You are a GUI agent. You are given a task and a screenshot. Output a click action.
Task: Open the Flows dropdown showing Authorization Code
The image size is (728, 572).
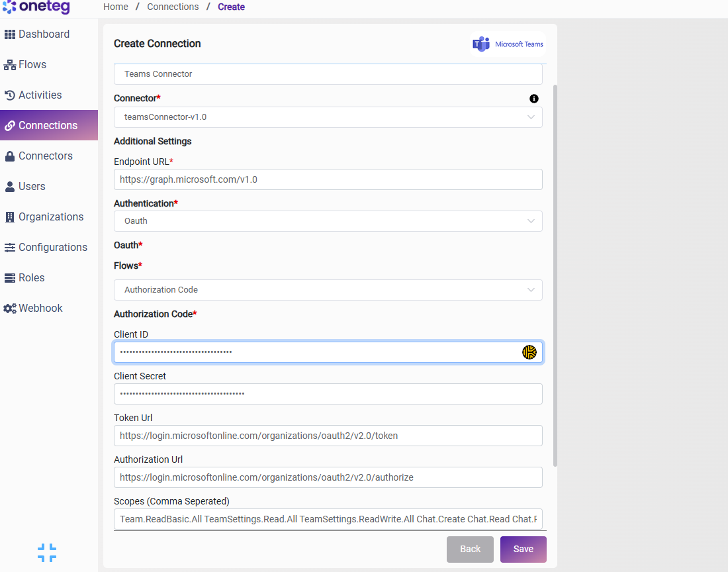(x=328, y=290)
